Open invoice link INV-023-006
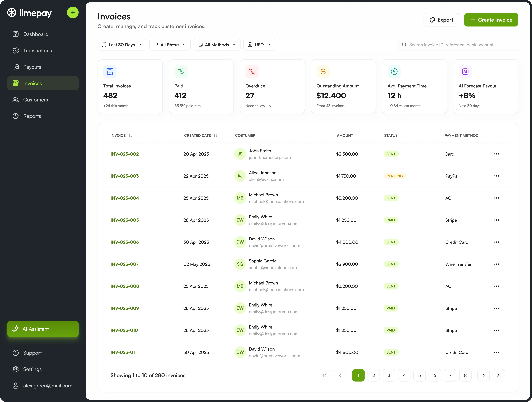532x402 pixels. [125, 242]
